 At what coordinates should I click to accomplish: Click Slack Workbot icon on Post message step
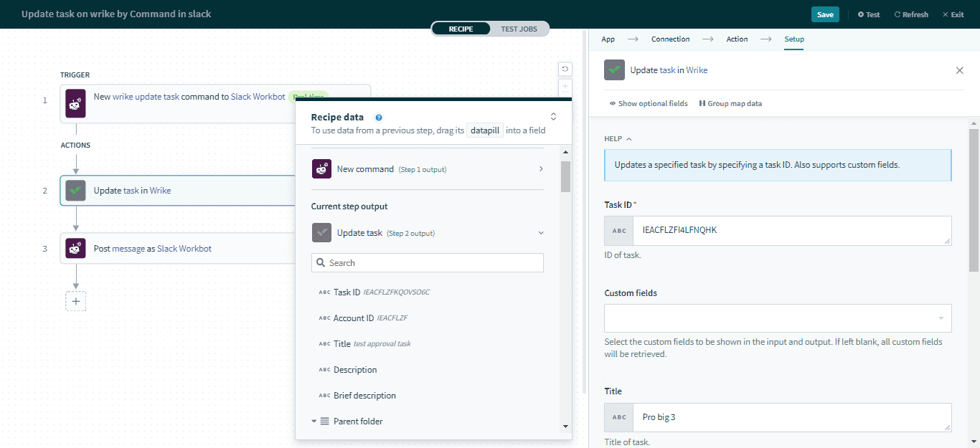point(75,248)
